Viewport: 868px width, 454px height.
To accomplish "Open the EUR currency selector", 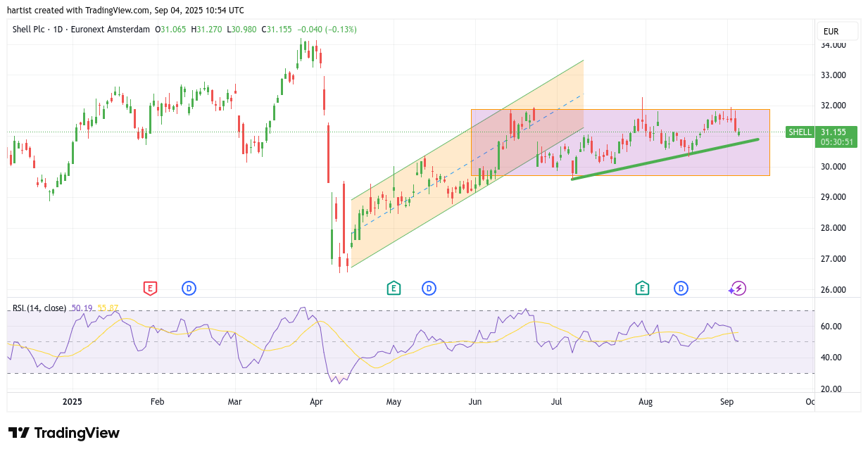I will click(x=837, y=32).
